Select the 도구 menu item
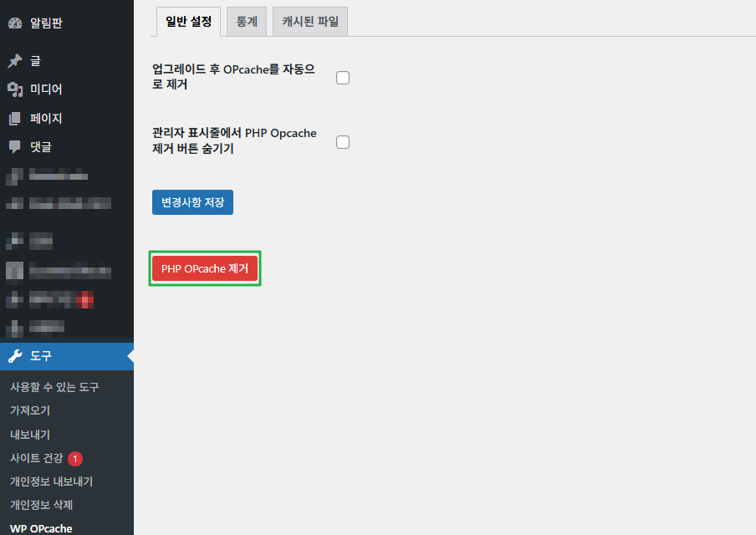 (67, 356)
